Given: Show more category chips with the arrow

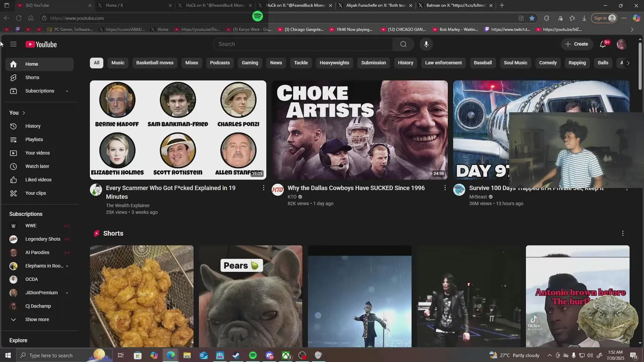Looking at the screenshot, I should (628, 63).
